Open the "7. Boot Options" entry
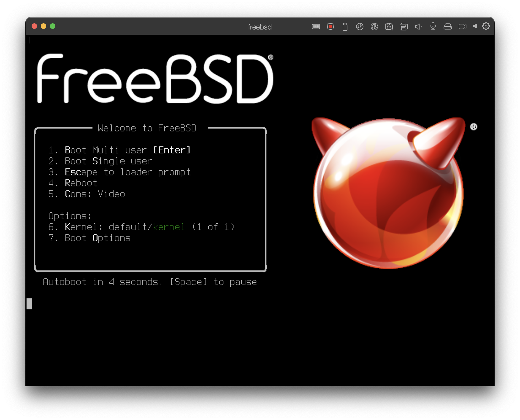The width and height of the screenshot is (520, 420). 89,238
